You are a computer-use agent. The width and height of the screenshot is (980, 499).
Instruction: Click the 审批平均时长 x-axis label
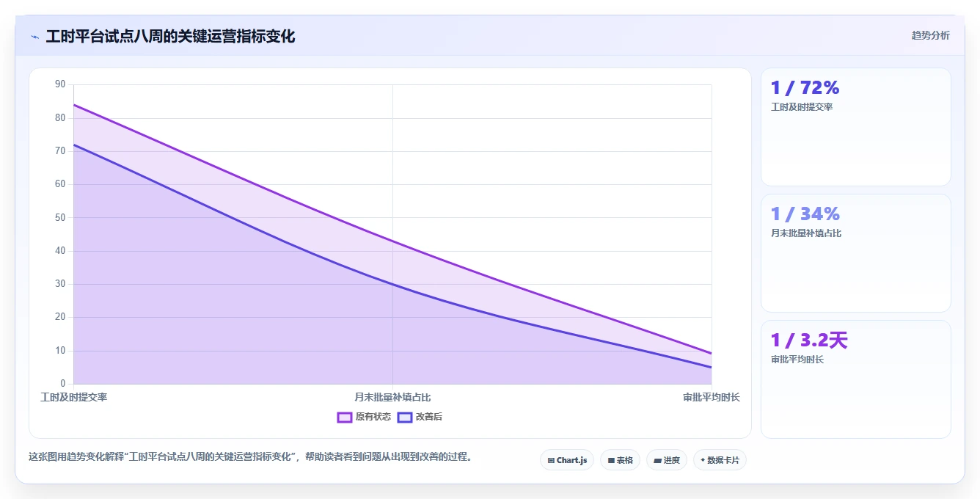(x=711, y=397)
